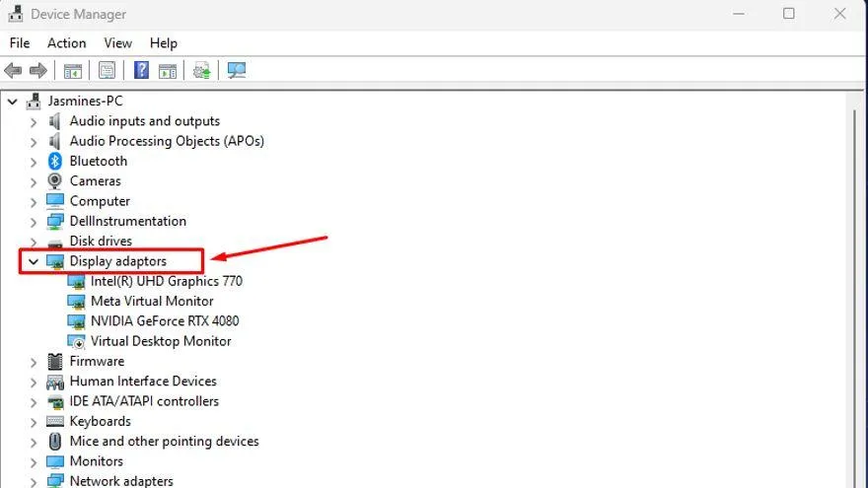Expand Mice and other pointing devices chevron
Image resolution: width=868 pixels, height=488 pixels.
point(34,442)
